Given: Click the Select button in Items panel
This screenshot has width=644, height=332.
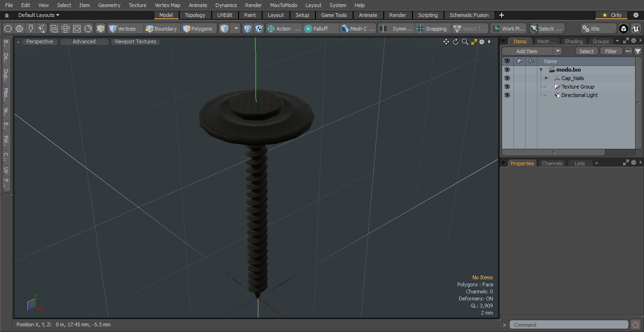Looking at the screenshot, I should (x=586, y=51).
